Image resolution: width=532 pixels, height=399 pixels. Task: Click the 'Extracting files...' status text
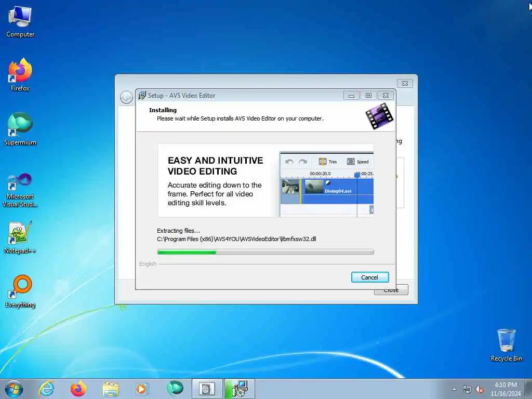pos(179,231)
